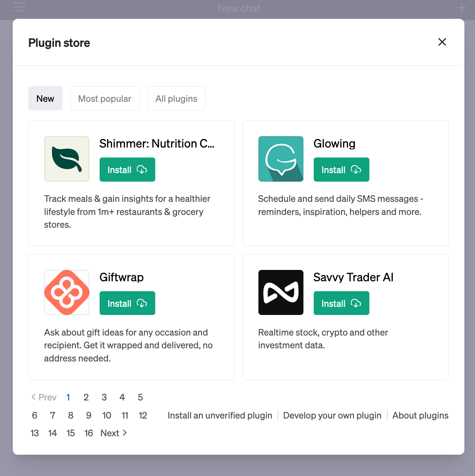This screenshot has width=475, height=476.
Task: Advance to the Next pagination page
Action: [x=113, y=433]
